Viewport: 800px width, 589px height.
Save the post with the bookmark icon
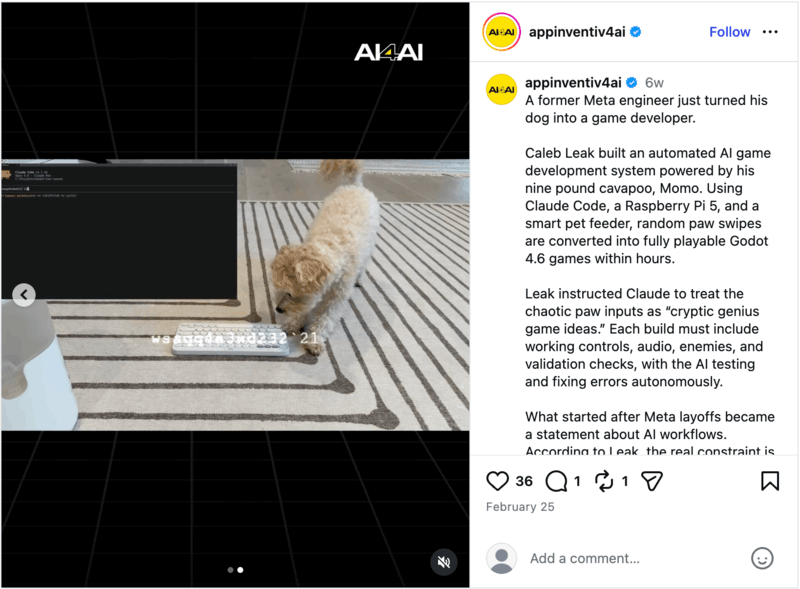coord(770,481)
